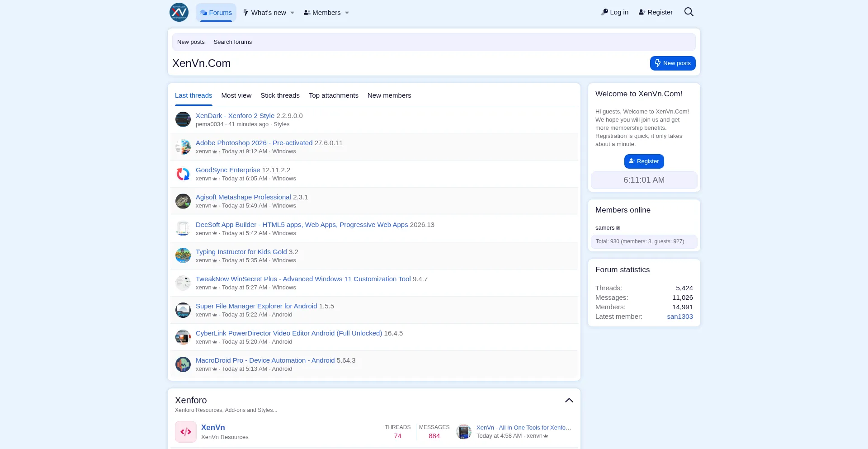Click MacroDroid Pro thread icon
Screen dimensions: 868x449
point(183,364)
